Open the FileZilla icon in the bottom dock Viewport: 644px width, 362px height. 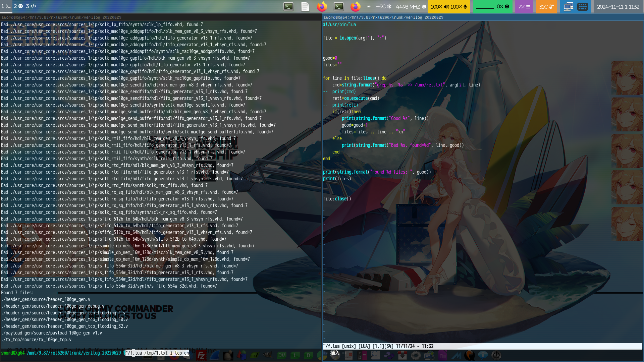coord(201,355)
